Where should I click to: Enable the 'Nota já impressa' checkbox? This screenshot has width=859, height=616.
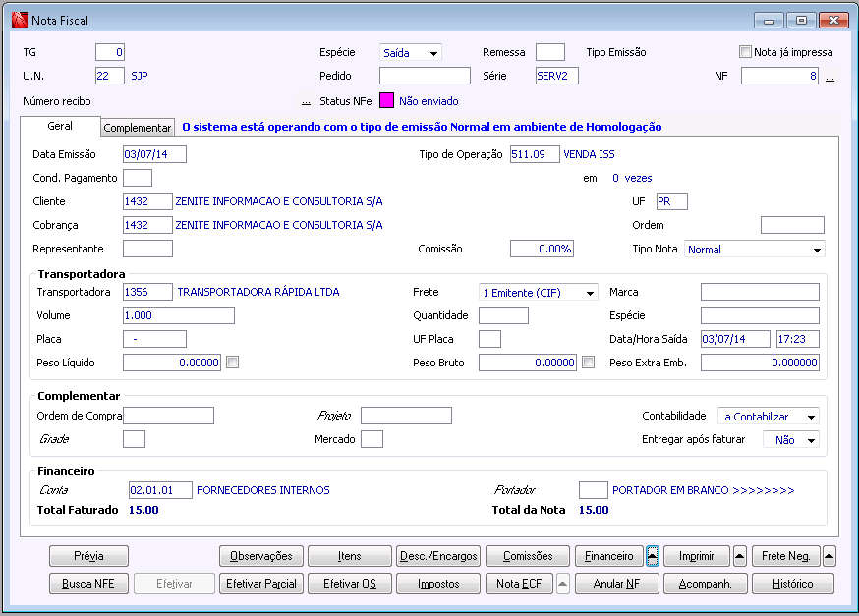(745, 52)
